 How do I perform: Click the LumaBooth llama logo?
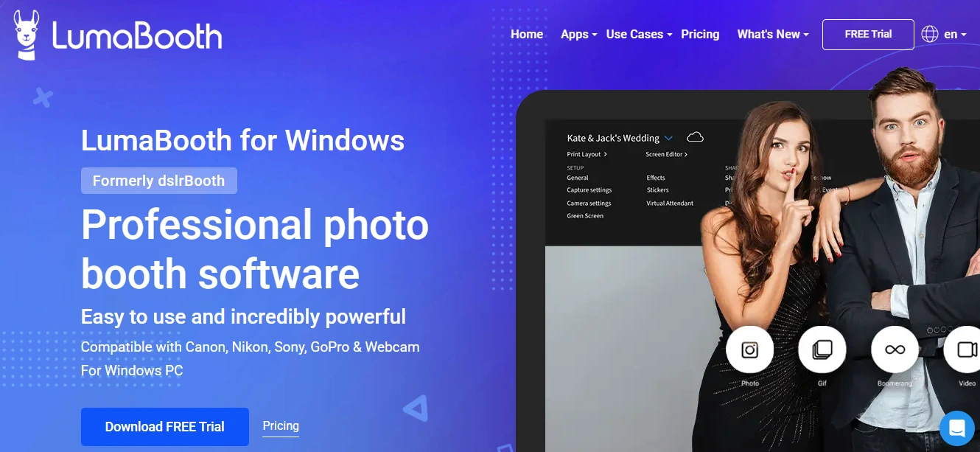27,35
